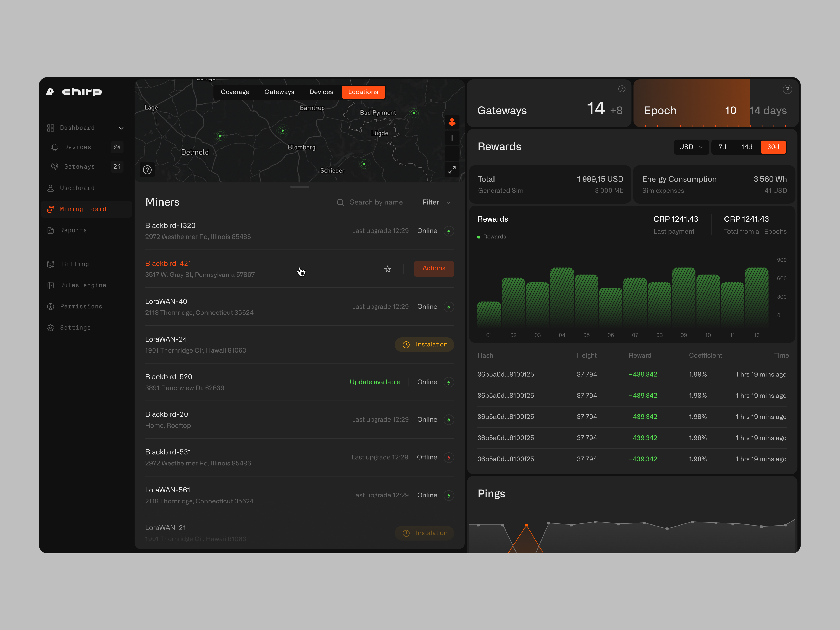Click the Actions button for Blackbird-421
The image size is (840, 630).
click(x=434, y=269)
